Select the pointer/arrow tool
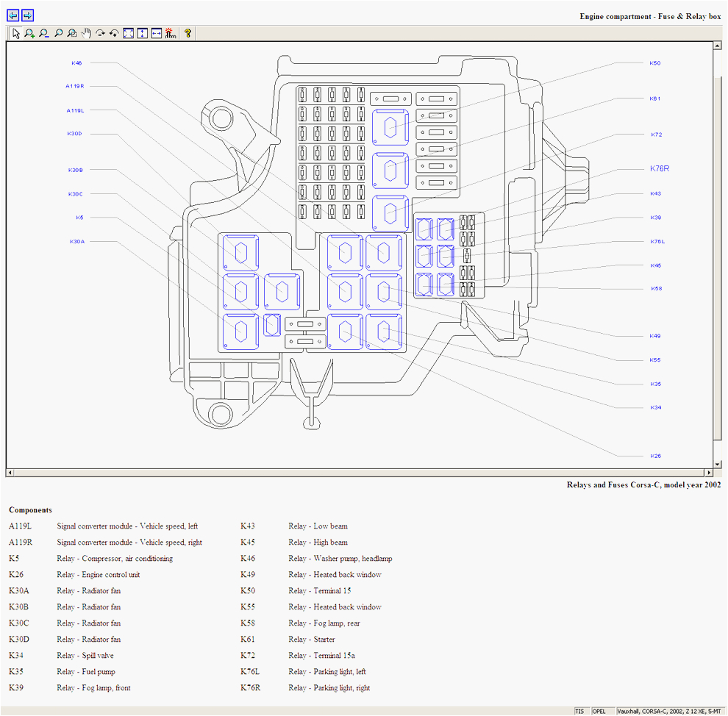The width and height of the screenshot is (728, 716). click(15, 33)
